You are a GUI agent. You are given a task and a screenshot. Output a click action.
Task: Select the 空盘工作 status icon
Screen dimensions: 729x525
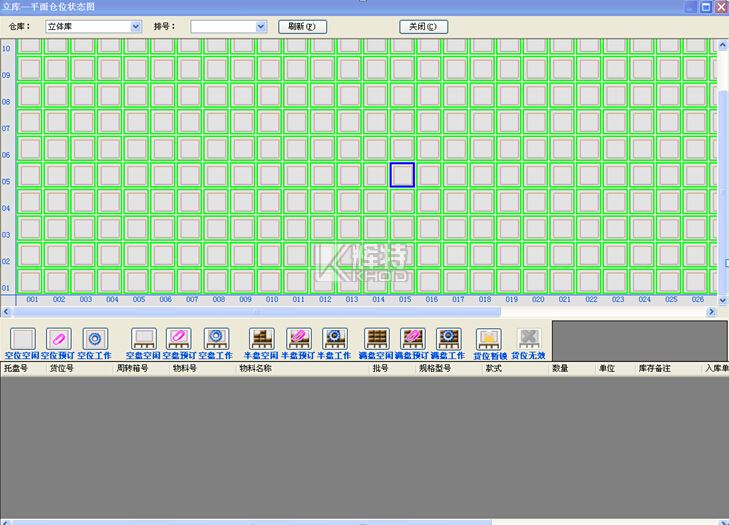pyautogui.click(x=216, y=338)
